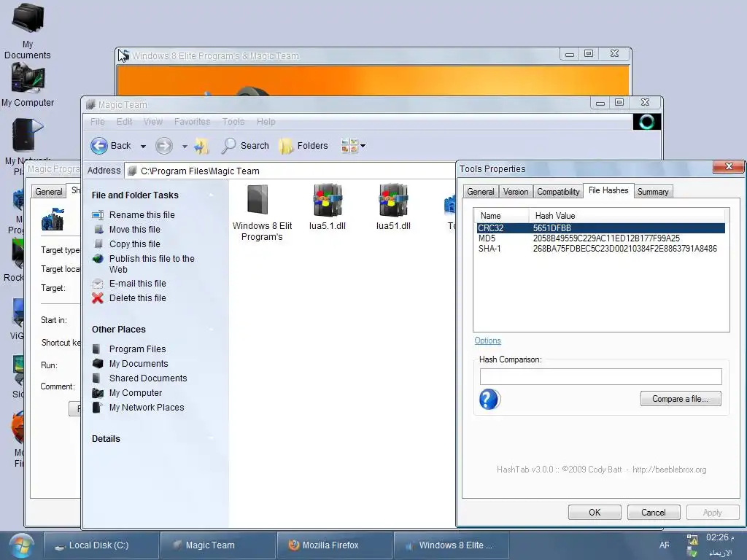This screenshot has height=560, width=747.
Task: Select the SHA-1 hash row
Action: [x=601, y=249]
